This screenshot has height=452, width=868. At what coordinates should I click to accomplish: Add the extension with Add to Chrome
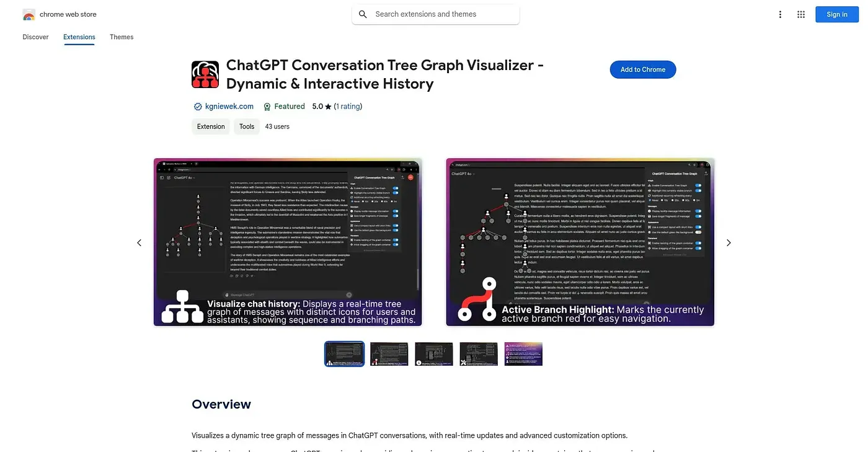pos(643,69)
